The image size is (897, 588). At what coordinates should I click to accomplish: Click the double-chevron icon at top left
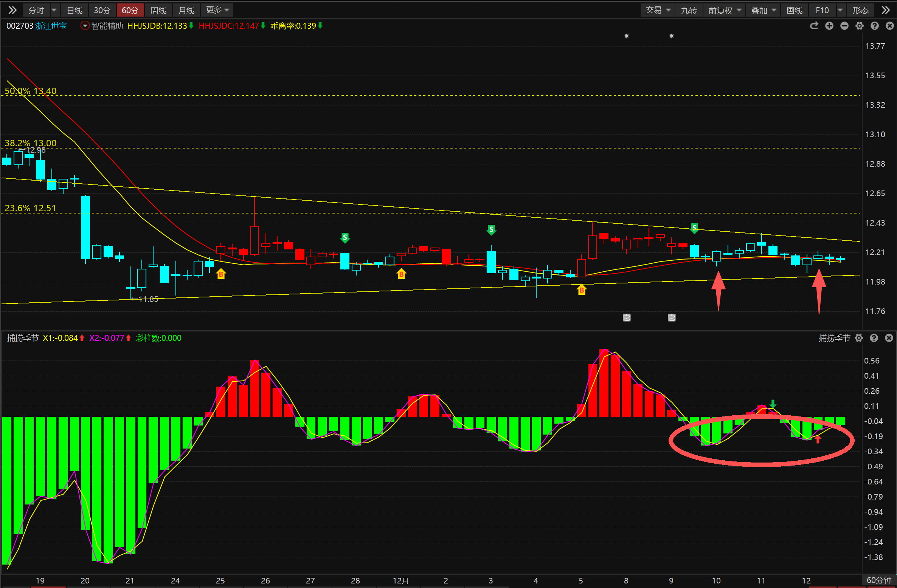click(x=12, y=10)
